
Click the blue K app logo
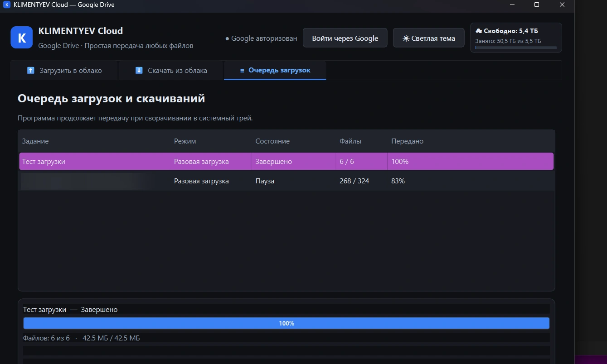click(x=22, y=37)
